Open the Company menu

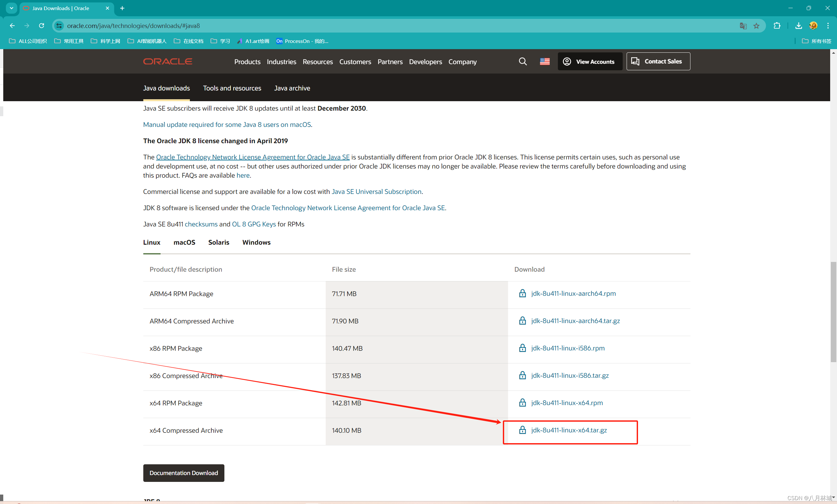(x=462, y=62)
